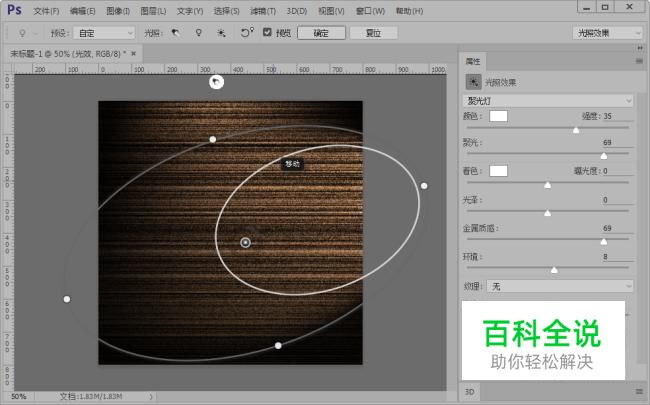
Task: Collapse panels with double-arrow icon
Action: [640, 48]
